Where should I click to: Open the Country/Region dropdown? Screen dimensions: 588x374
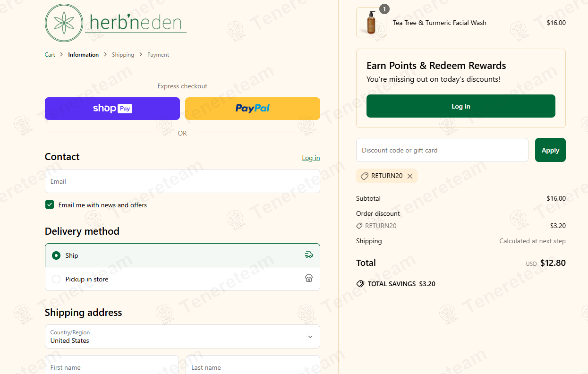coord(182,336)
